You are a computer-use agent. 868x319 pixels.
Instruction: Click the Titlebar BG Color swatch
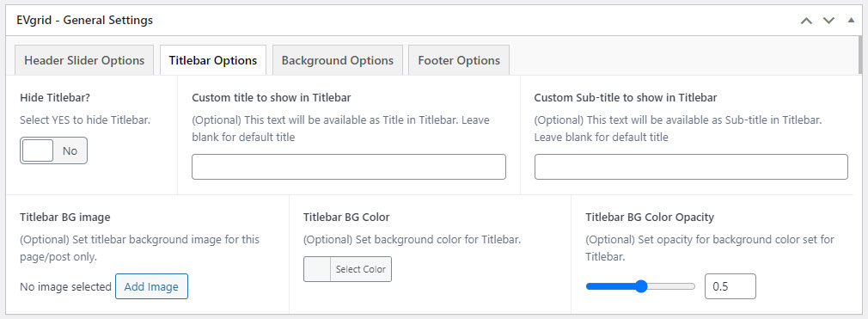tap(317, 269)
